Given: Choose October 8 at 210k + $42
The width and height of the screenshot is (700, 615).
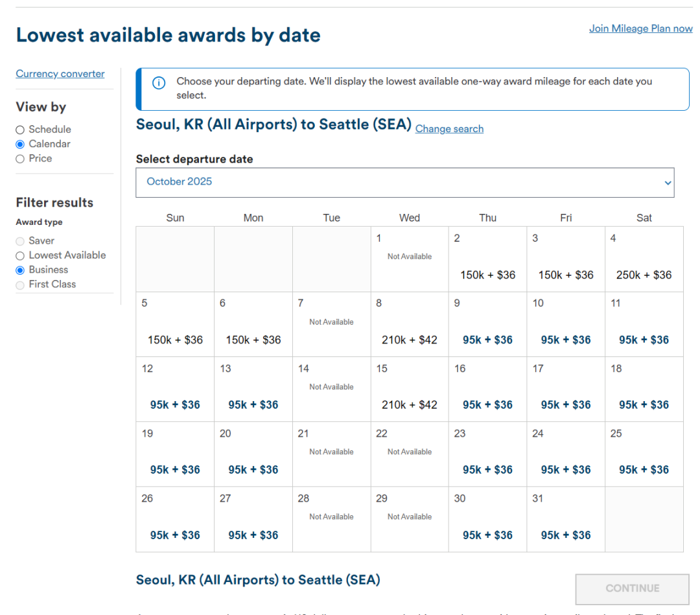Looking at the screenshot, I should [409, 340].
